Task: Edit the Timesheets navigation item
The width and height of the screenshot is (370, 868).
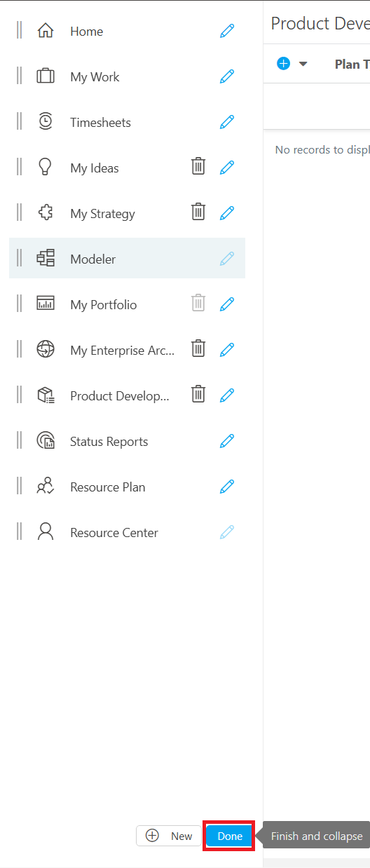Action: point(226,122)
